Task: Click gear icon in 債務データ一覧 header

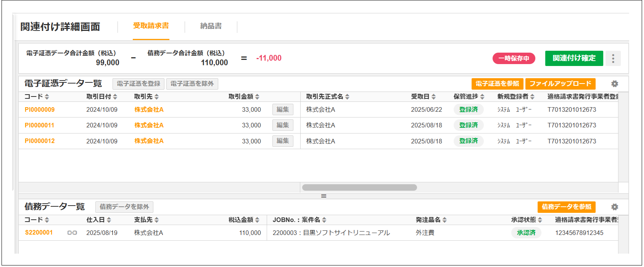Action: 614,207
